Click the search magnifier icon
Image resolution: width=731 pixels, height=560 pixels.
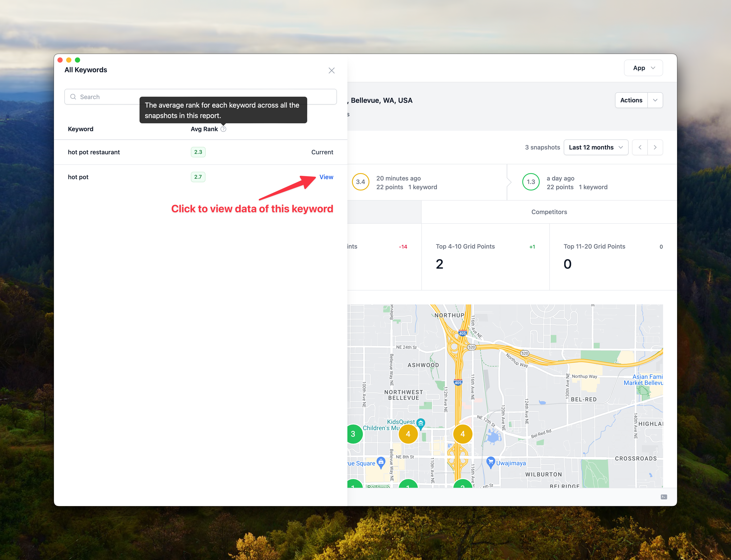[73, 97]
